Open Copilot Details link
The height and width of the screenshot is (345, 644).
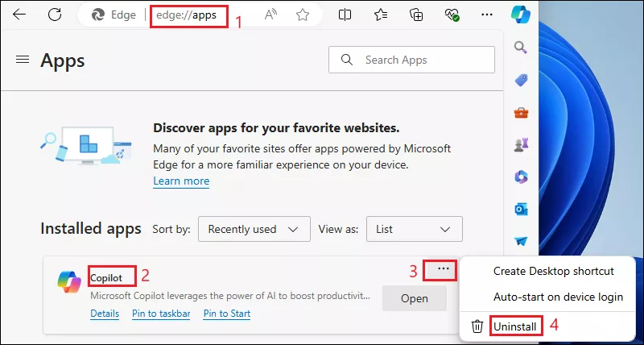point(105,314)
